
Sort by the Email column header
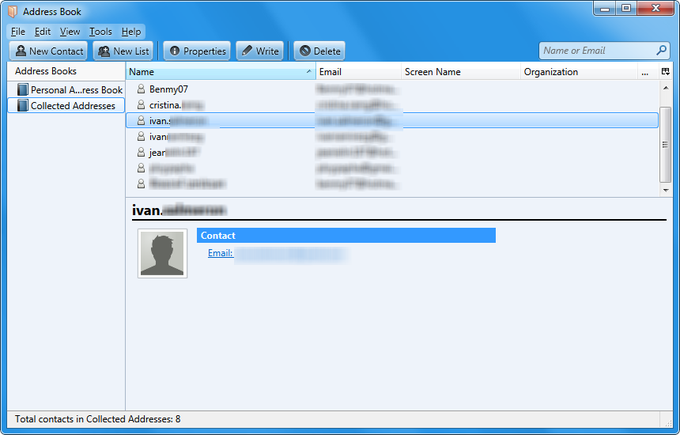point(359,72)
